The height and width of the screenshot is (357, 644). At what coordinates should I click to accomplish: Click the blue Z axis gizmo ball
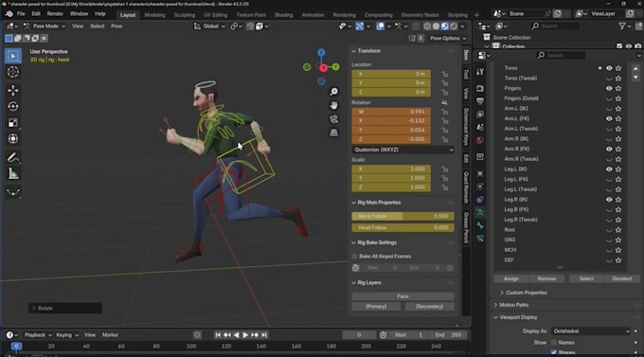click(321, 53)
